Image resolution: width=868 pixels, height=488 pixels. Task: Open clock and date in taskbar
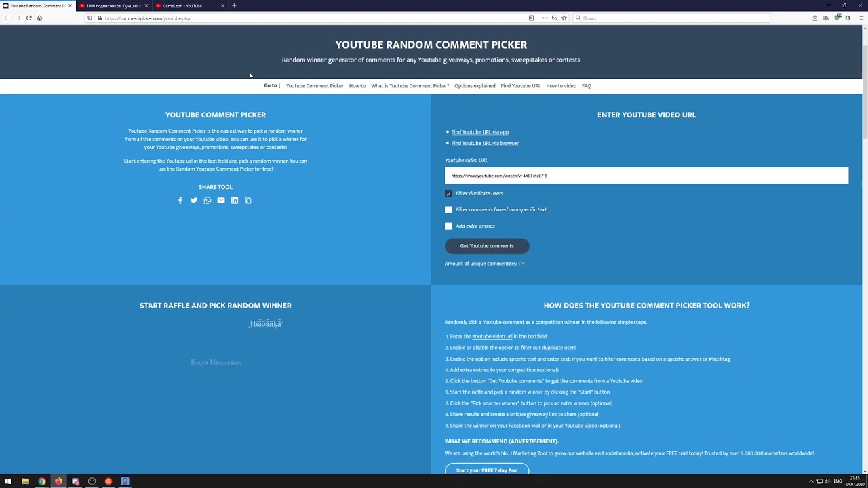click(x=854, y=481)
